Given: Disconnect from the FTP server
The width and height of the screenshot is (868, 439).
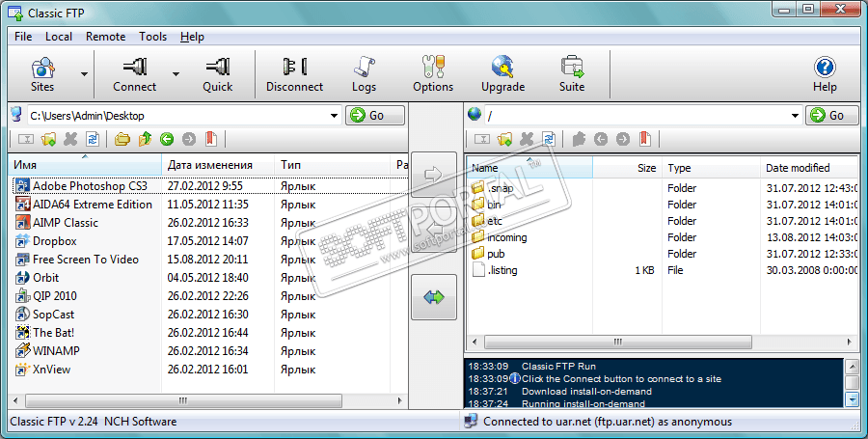Looking at the screenshot, I should (294, 74).
